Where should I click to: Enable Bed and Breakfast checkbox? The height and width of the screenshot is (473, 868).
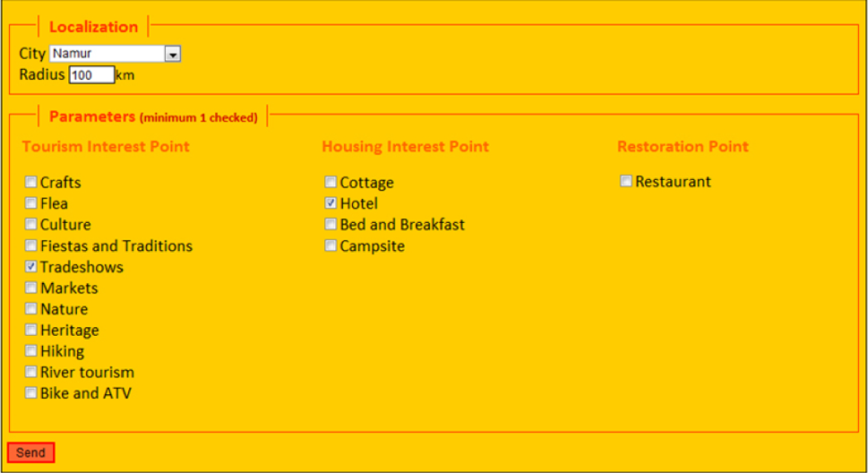[x=331, y=224]
